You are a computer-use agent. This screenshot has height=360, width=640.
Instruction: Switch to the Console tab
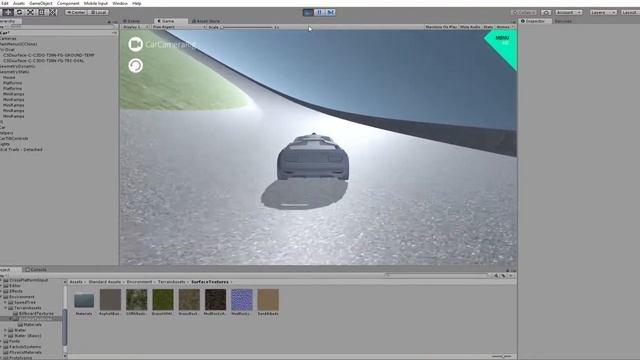[x=36, y=269]
